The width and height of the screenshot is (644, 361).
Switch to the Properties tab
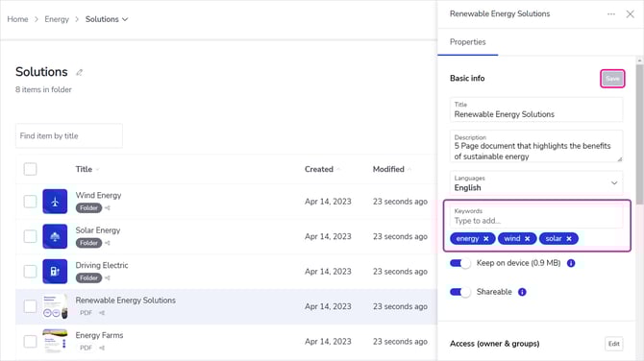click(467, 42)
